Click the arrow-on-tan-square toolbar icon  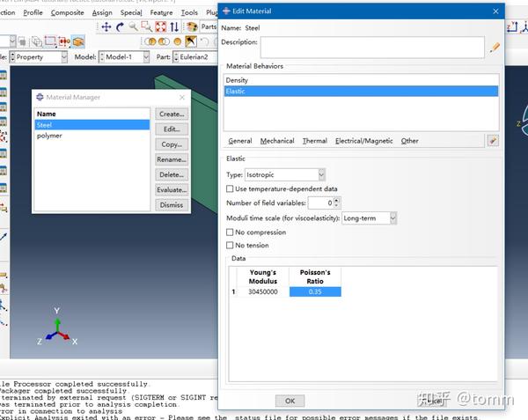point(191,41)
